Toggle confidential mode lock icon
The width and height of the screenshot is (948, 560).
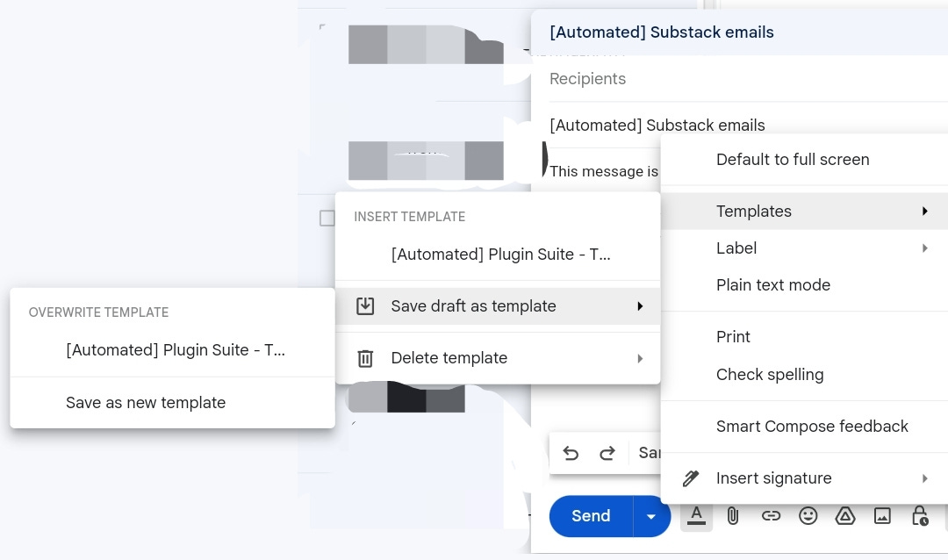tap(920, 516)
